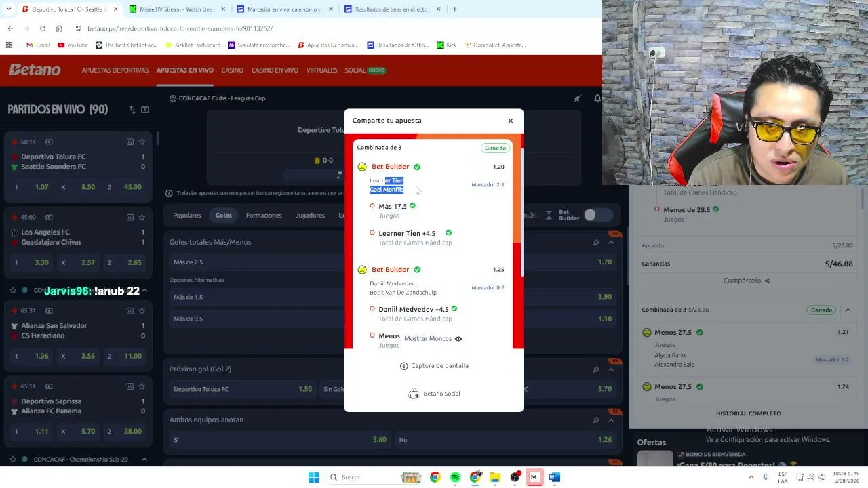
Task: Open Word from the taskbar
Action: pyautogui.click(x=555, y=477)
